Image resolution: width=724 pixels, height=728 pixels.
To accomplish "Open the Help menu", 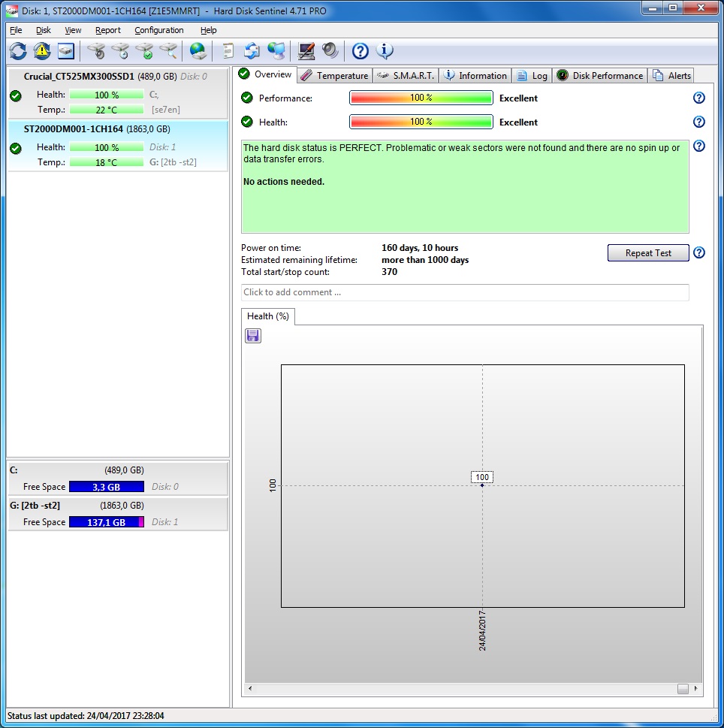I will coord(208,30).
